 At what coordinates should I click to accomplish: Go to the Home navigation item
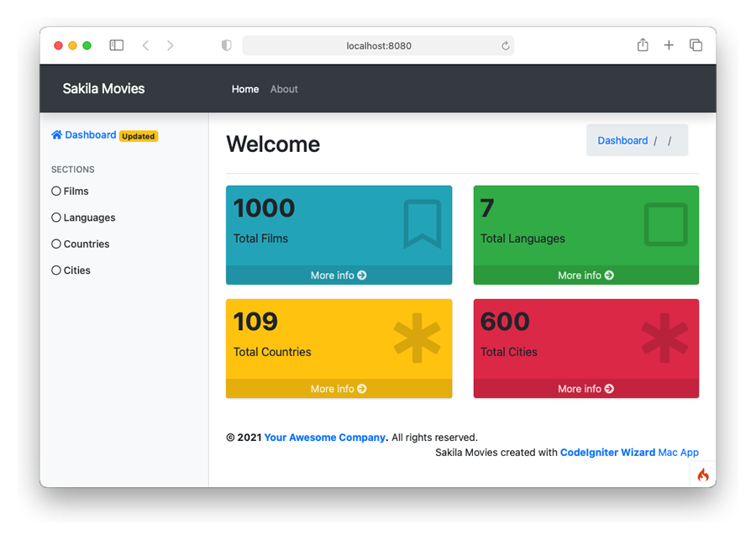(x=245, y=89)
